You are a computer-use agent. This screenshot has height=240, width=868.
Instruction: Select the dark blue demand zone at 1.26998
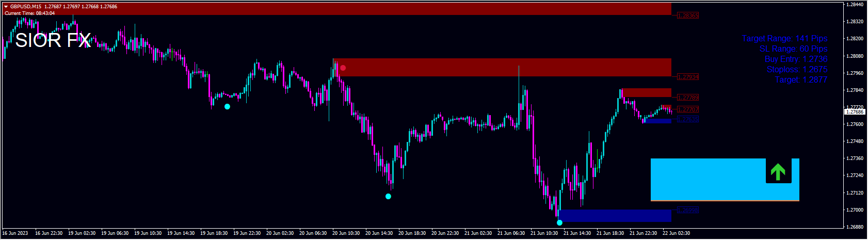[x=615, y=215]
